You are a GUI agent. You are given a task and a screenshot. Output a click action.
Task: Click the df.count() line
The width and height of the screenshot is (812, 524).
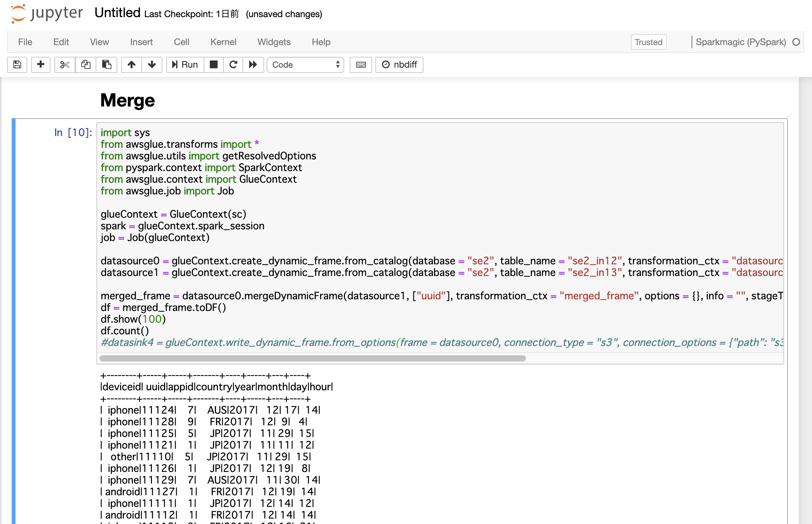125,331
